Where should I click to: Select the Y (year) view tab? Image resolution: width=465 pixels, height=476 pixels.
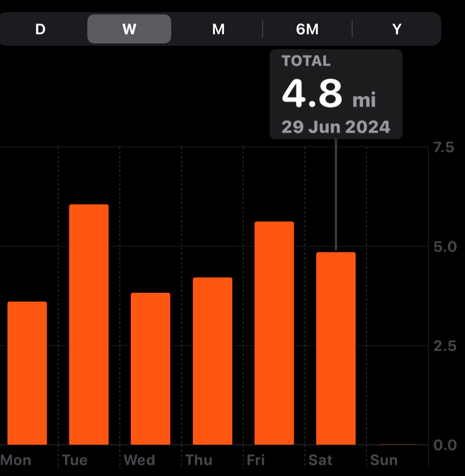click(397, 29)
